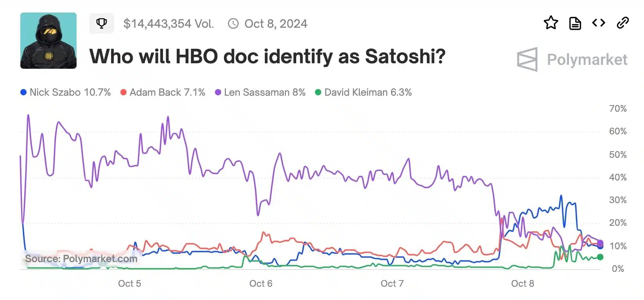Click the $14,443,354 volume figure
This screenshot has height=300, width=644.
[169, 23]
